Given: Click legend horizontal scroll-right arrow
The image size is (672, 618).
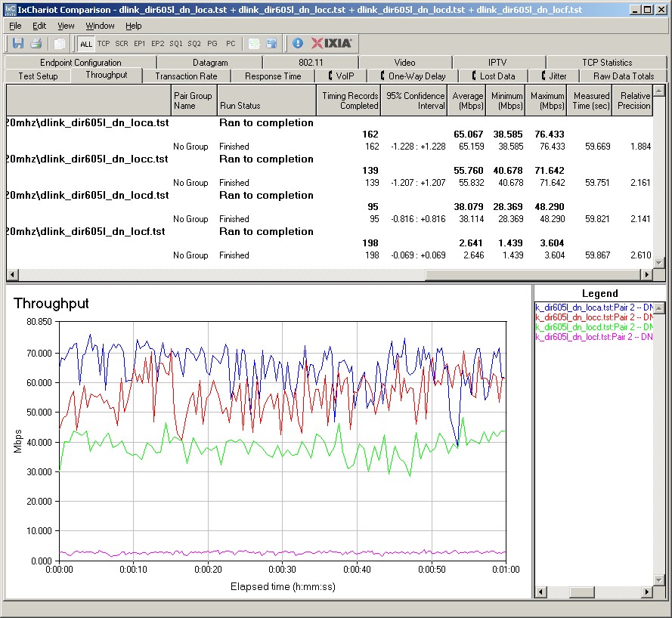Looking at the screenshot, I should pos(647,592).
